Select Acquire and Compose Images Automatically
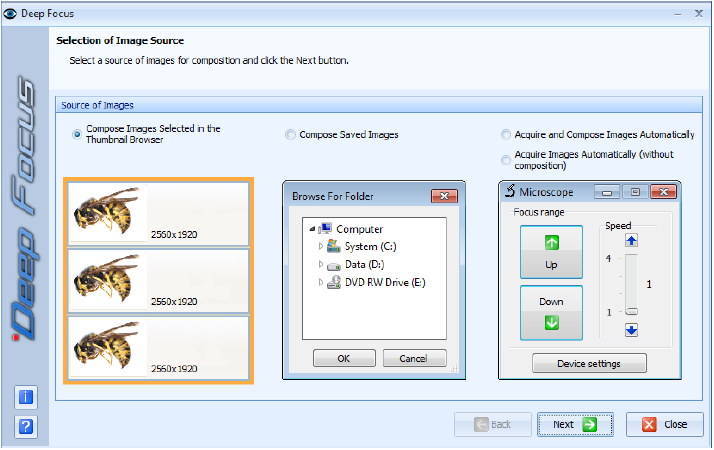The width and height of the screenshot is (714, 450). coord(506,135)
